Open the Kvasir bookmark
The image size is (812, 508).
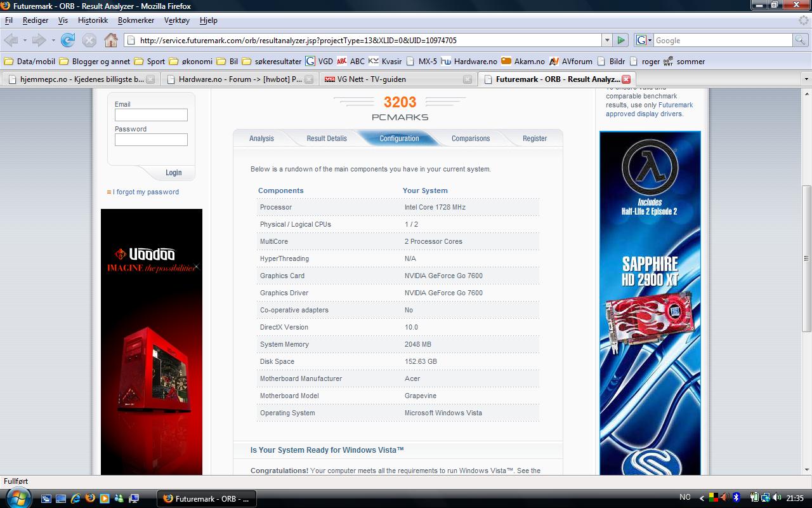[x=385, y=62]
